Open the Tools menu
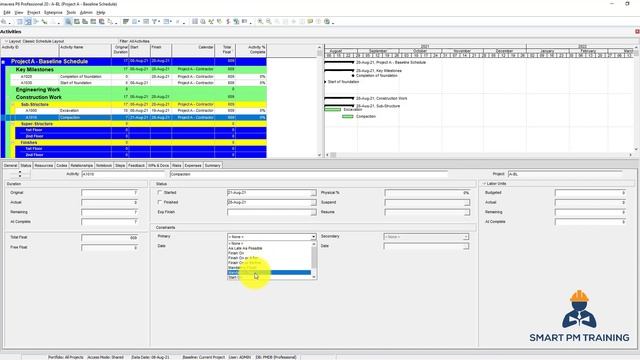Image resolution: width=640 pixels, height=360 pixels. [x=71, y=13]
